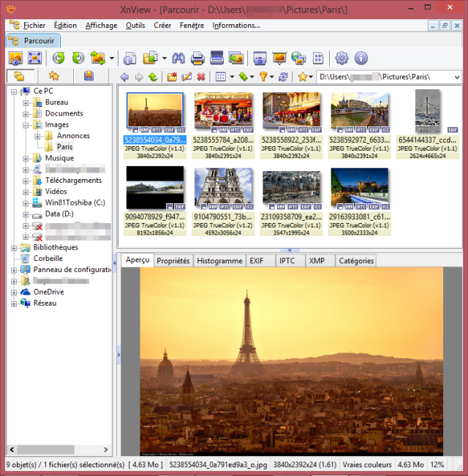Switch to the Propriétés tab

point(173,261)
